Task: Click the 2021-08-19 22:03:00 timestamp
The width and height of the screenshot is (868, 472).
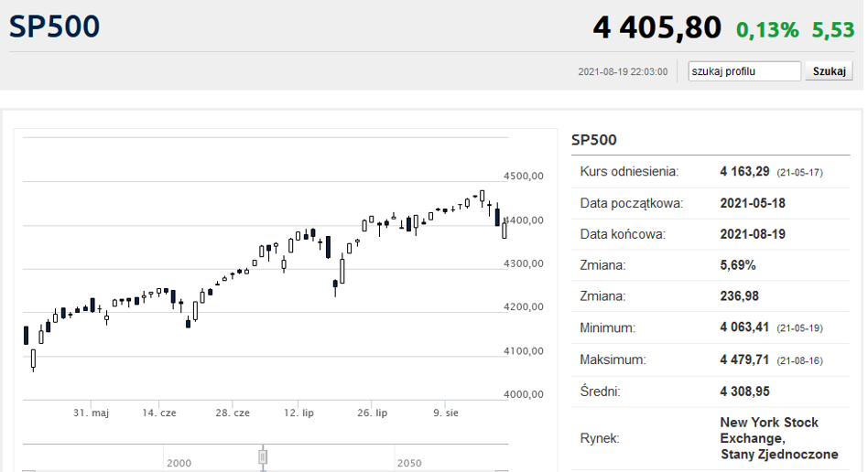Action: (x=623, y=71)
